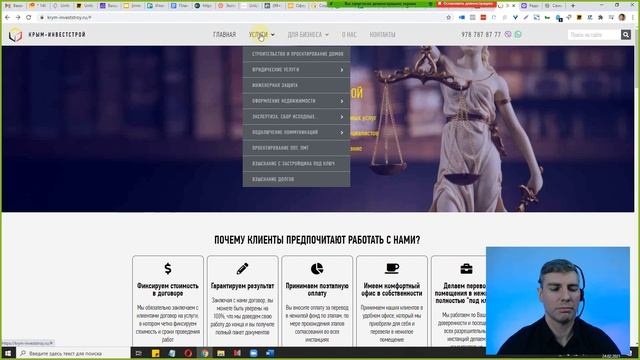Screen dimensions: 640x360
Task: Bookmark page with star icon
Action: click(449, 18)
